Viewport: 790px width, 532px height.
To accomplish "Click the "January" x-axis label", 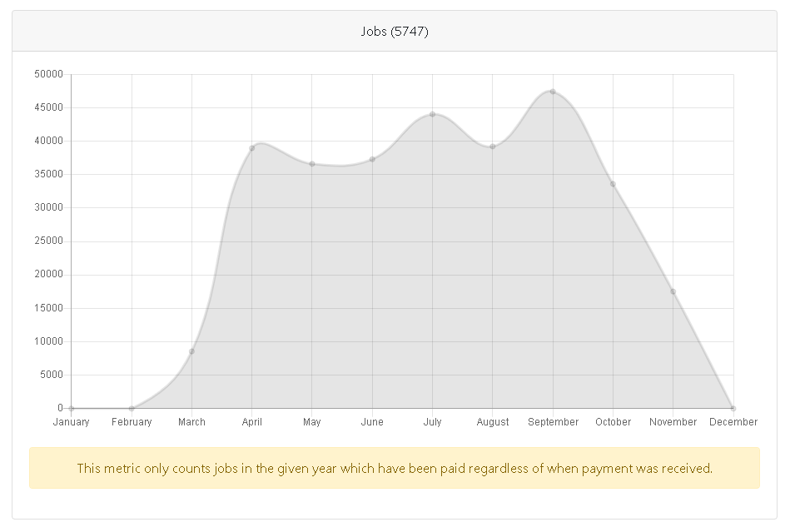I will (72, 422).
